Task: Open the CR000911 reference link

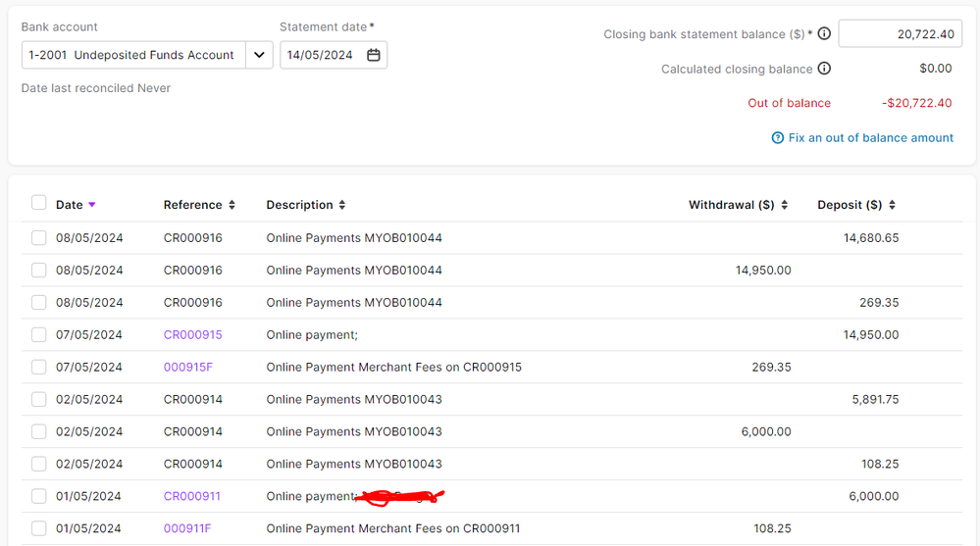Action: pos(192,496)
